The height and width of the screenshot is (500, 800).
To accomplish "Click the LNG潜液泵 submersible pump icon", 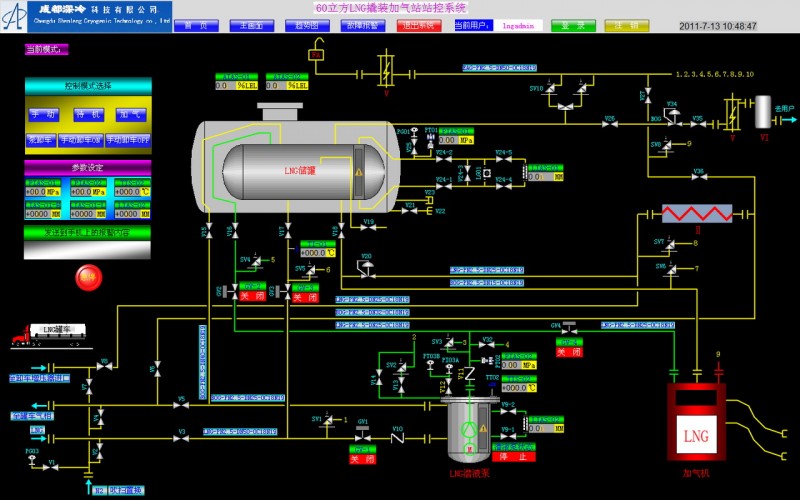I will click(x=468, y=427).
